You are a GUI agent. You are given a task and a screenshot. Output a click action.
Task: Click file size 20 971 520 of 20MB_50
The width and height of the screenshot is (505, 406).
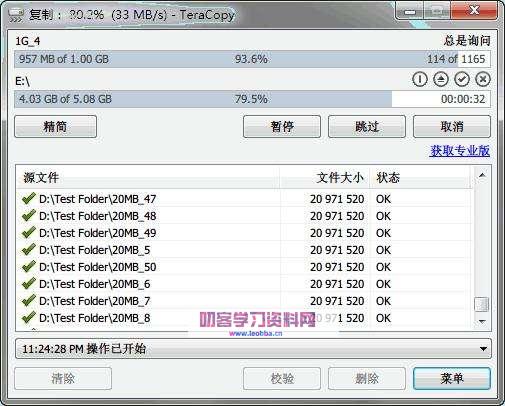tap(337, 267)
